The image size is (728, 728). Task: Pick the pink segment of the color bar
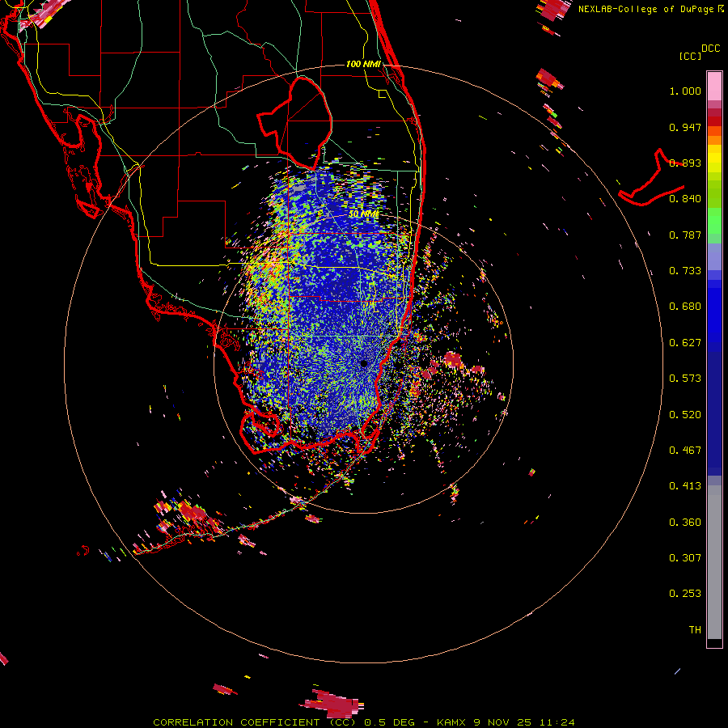coord(714,87)
